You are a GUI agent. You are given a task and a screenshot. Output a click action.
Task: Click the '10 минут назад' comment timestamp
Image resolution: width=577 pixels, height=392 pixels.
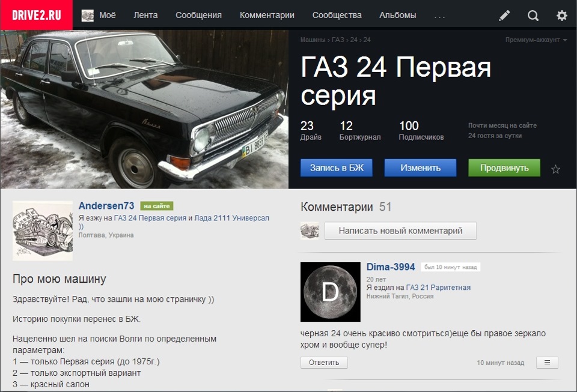[501, 363]
